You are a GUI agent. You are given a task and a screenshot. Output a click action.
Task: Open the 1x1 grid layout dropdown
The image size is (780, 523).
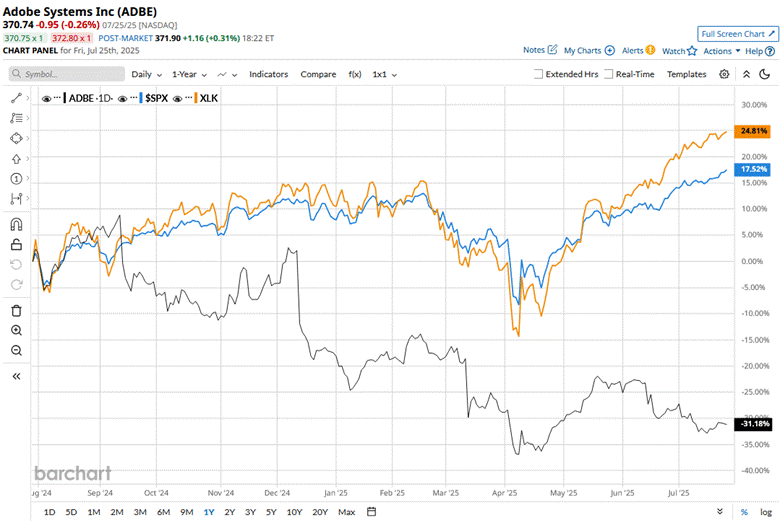(x=385, y=74)
